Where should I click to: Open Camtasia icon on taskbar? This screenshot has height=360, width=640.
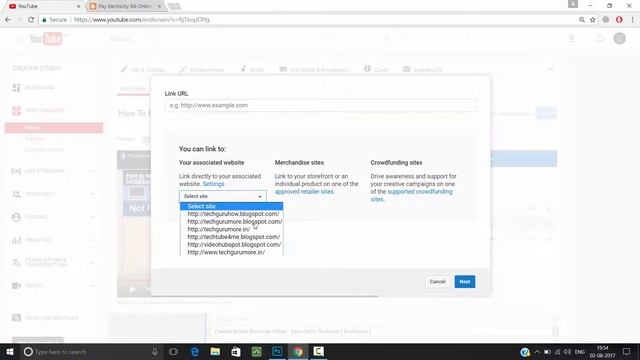click(x=319, y=351)
